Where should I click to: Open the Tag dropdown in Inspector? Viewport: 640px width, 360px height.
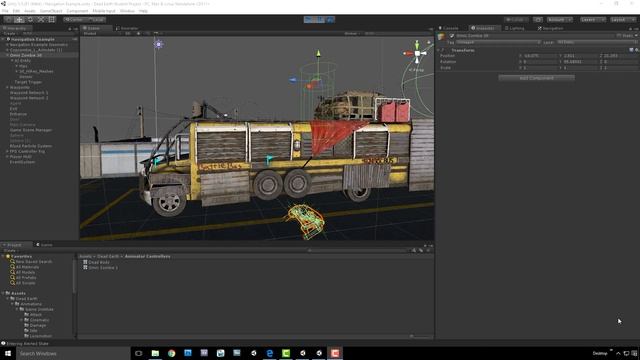pyautogui.click(x=498, y=42)
